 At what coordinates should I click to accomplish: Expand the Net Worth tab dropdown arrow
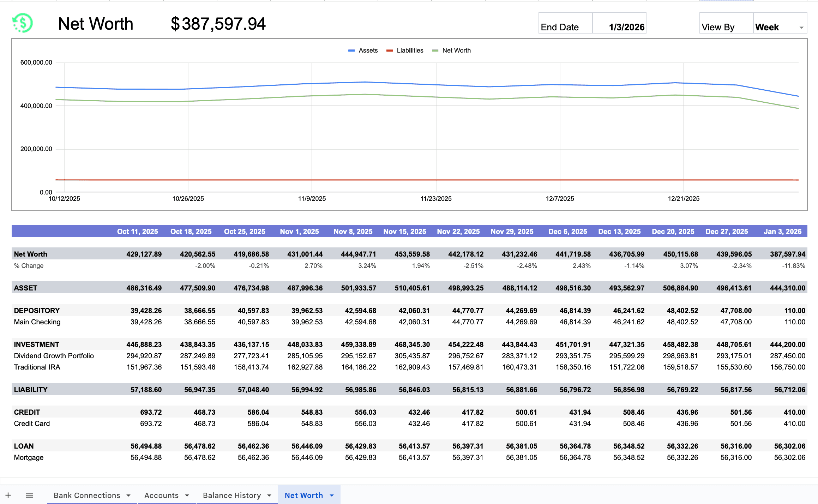(x=331, y=495)
